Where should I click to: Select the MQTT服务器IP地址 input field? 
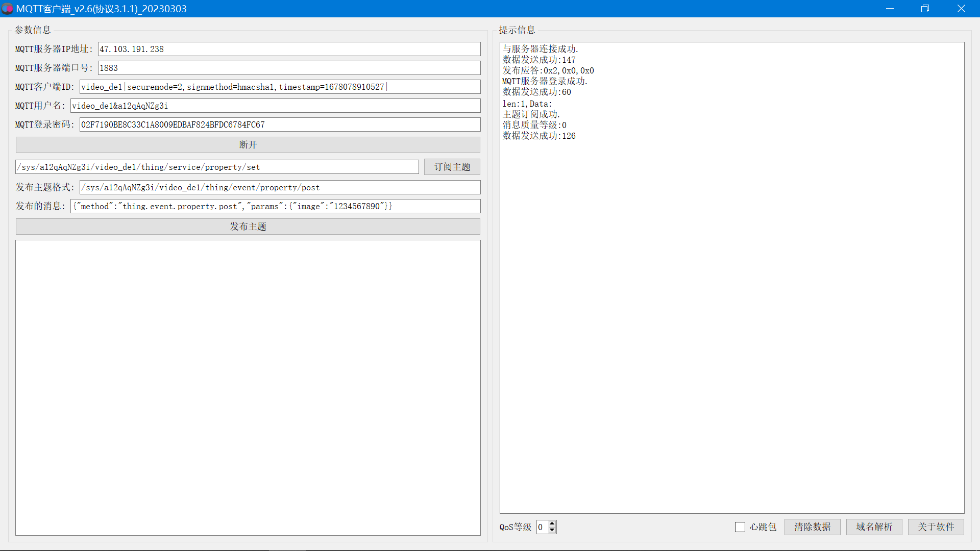(288, 48)
